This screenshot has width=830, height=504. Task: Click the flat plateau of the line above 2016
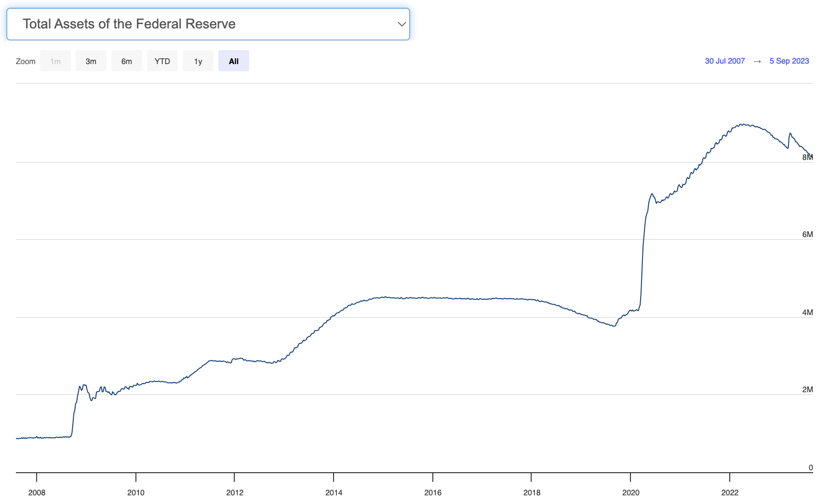[433, 298]
